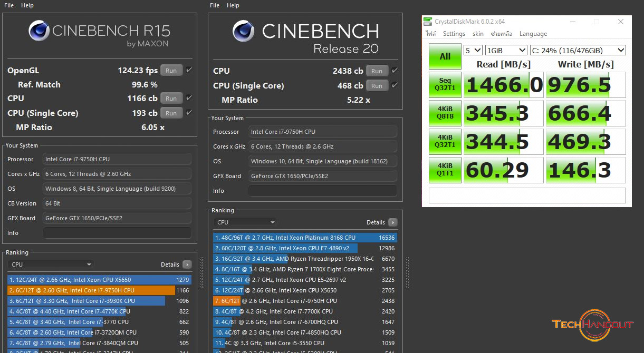Viewport: 644px width, 353px height.
Task: Select the i7-6700HQ row in R20 ranking
Action: tap(305, 322)
